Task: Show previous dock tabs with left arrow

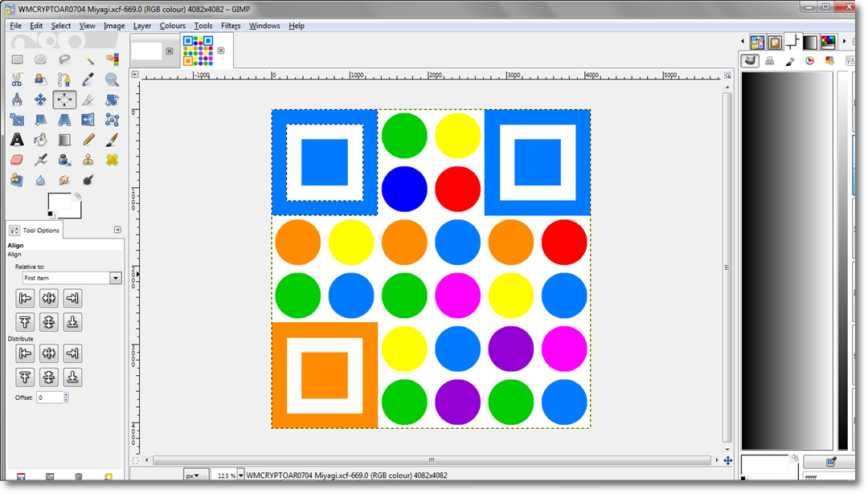Action: (x=743, y=42)
